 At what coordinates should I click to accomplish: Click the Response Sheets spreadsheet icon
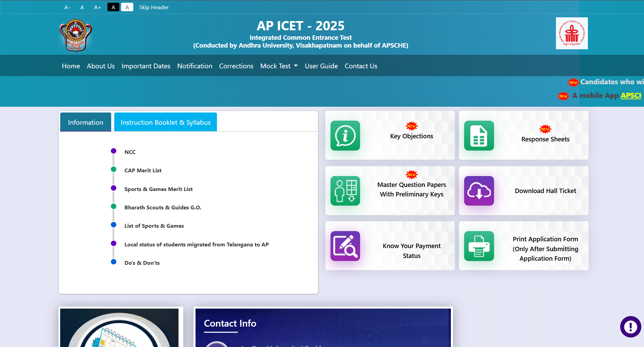(479, 136)
